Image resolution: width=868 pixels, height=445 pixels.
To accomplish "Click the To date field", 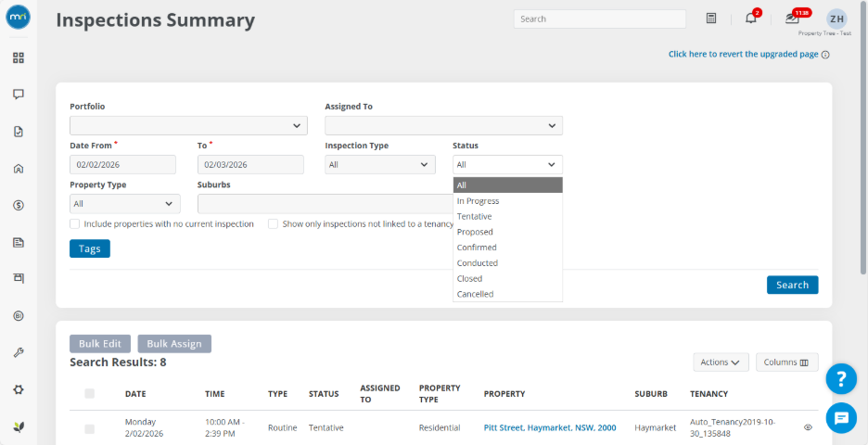I will click(250, 165).
